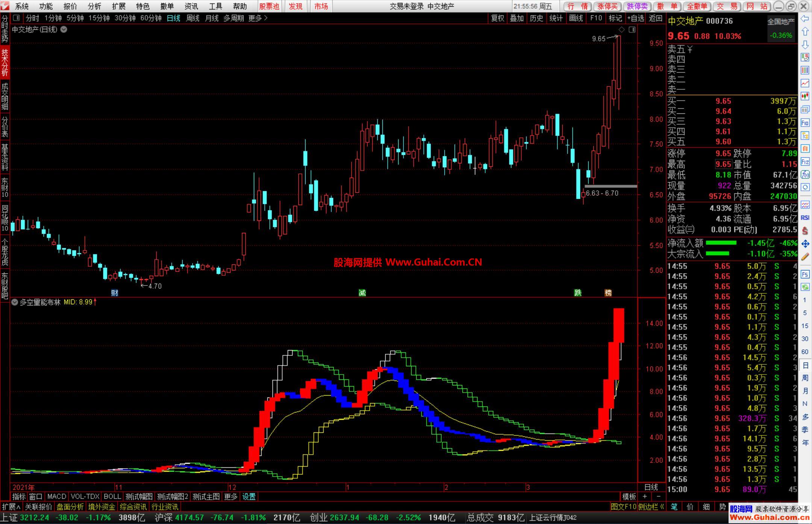Expand the 更多 periods dropdown
This screenshot has height=524, width=812.
pyautogui.click(x=258, y=18)
